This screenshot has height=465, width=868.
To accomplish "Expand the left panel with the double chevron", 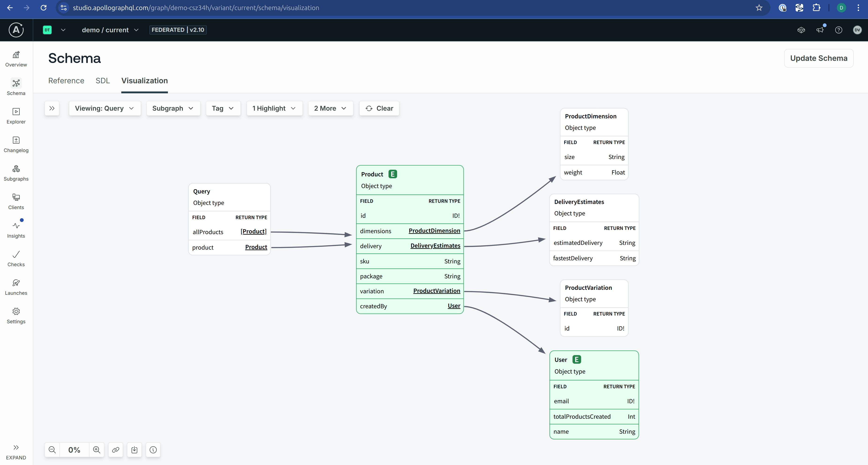I will [52, 109].
